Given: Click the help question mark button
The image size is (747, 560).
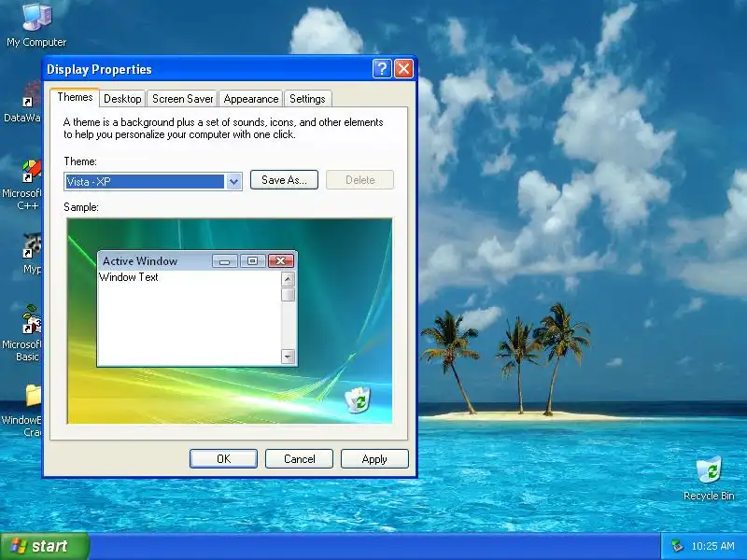Looking at the screenshot, I should click(x=382, y=69).
